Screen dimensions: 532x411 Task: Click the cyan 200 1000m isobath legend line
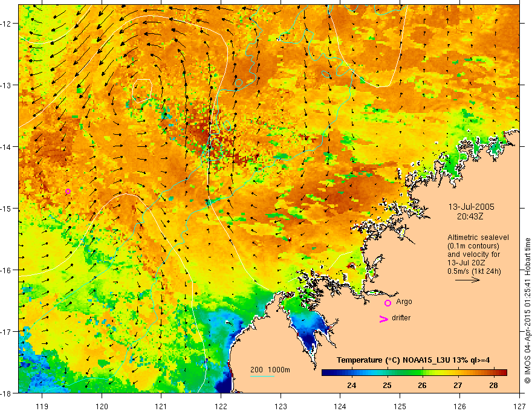pyautogui.click(x=262, y=376)
